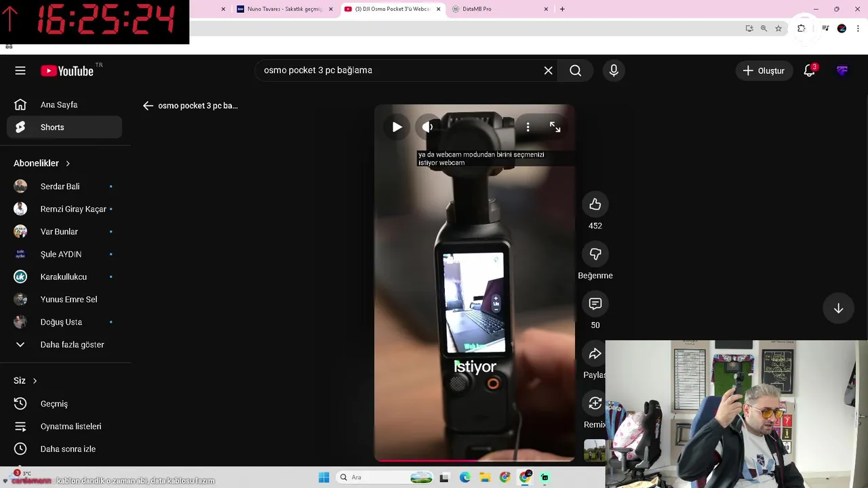Go to the YouTube home logo
Screen dimensions: 868x488
click(66, 70)
